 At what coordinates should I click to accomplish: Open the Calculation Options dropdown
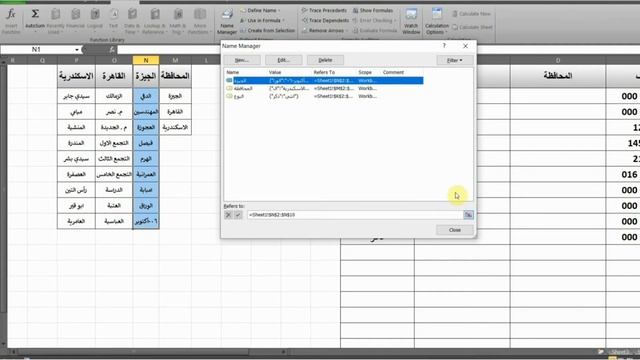[x=437, y=21]
